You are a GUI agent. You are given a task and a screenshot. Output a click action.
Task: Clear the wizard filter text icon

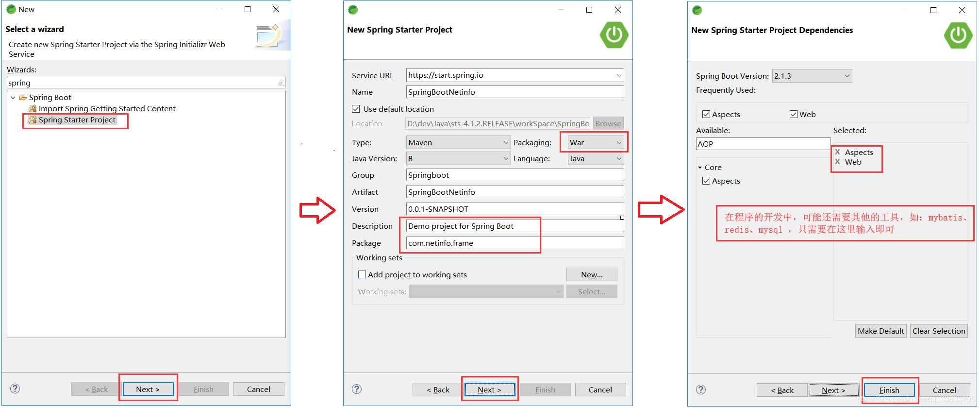[281, 83]
